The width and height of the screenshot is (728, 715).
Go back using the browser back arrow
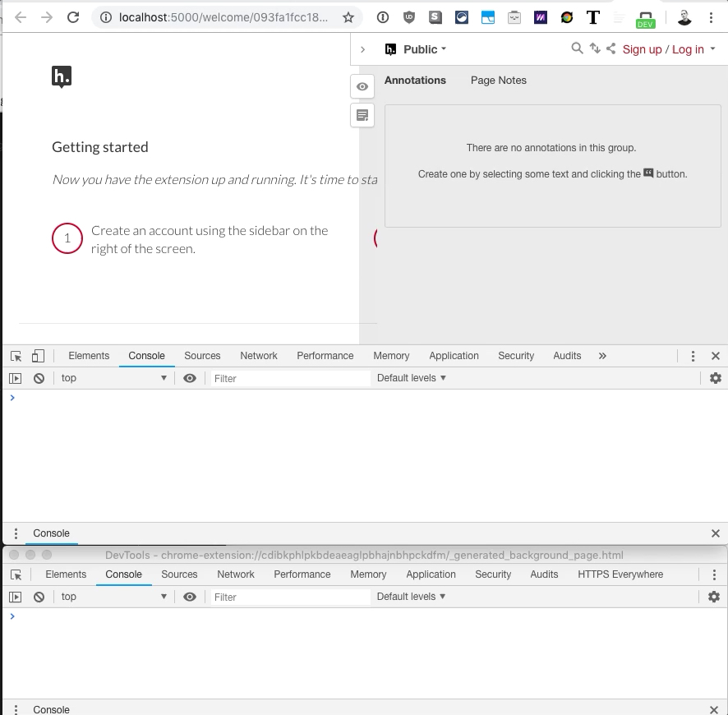pos(21,17)
